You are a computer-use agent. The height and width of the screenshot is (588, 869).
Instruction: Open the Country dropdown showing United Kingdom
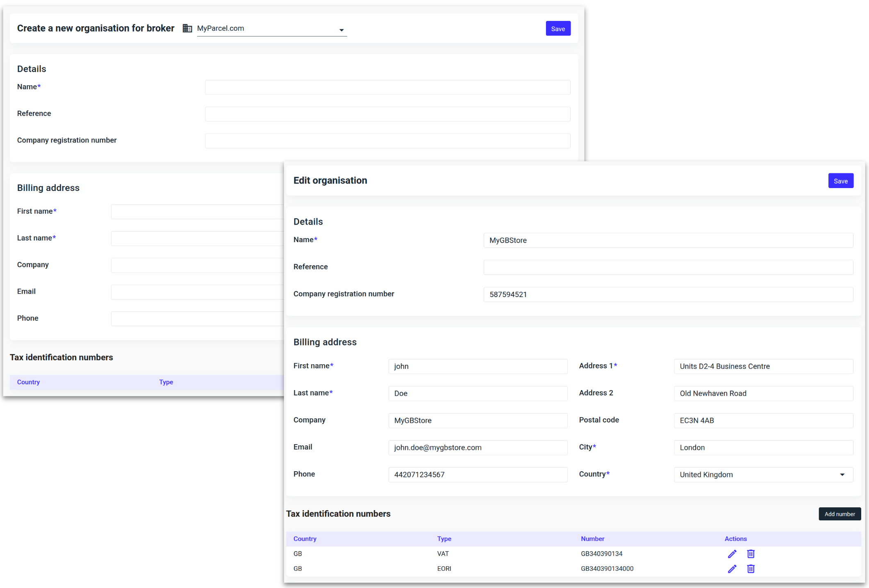click(x=763, y=474)
